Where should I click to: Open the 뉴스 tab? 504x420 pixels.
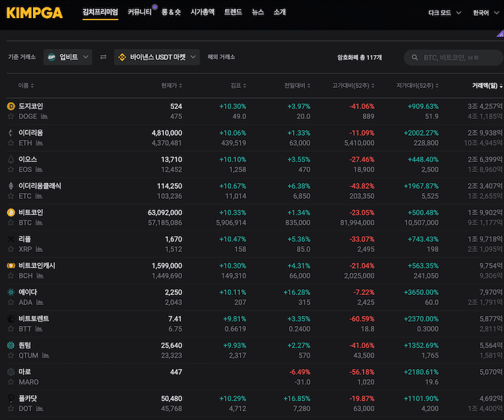(x=258, y=12)
